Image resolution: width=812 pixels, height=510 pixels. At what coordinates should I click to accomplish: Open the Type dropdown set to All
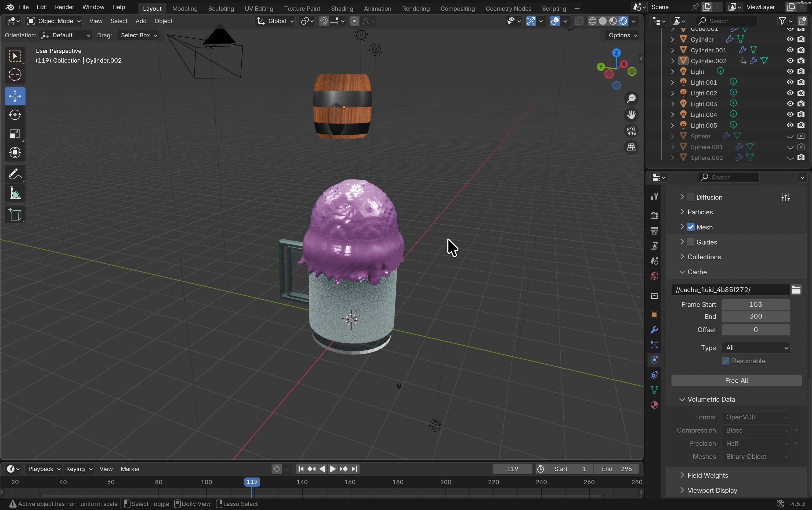point(755,348)
